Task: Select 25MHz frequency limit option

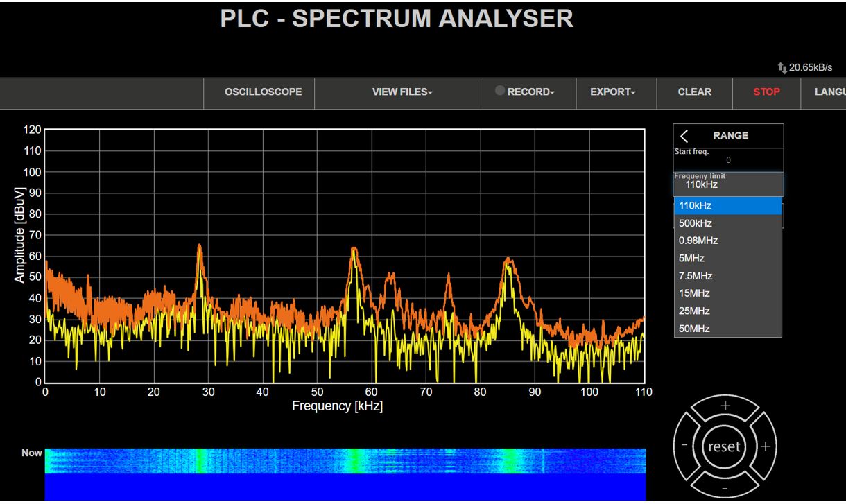Action: tap(727, 311)
